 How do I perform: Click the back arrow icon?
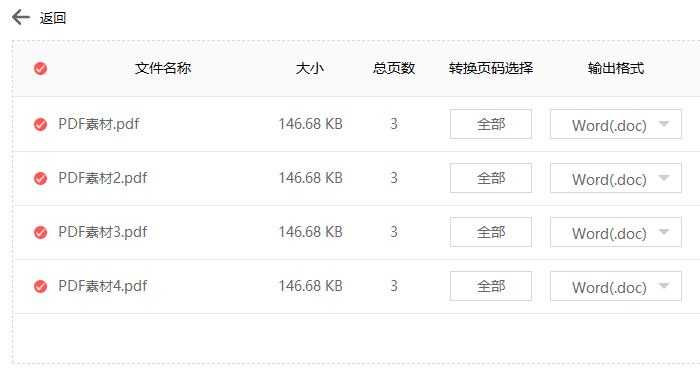tap(21, 18)
